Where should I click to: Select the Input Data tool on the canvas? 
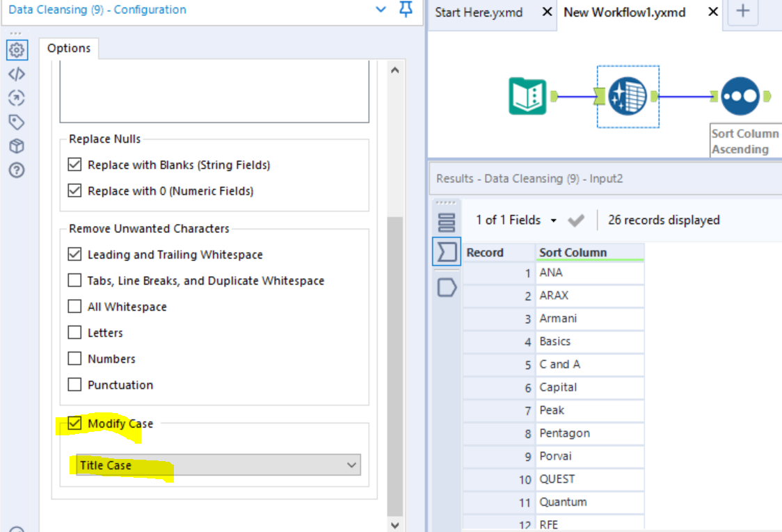coord(527,95)
